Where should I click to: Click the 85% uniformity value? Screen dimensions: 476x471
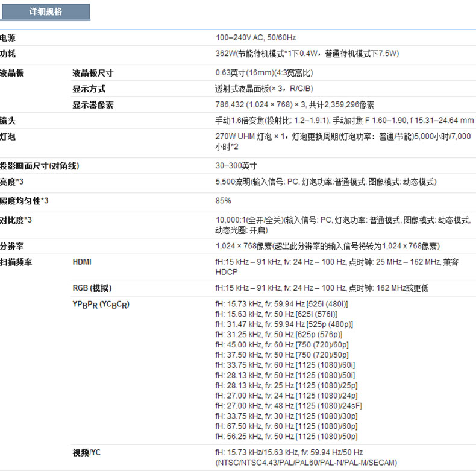pos(223,201)
